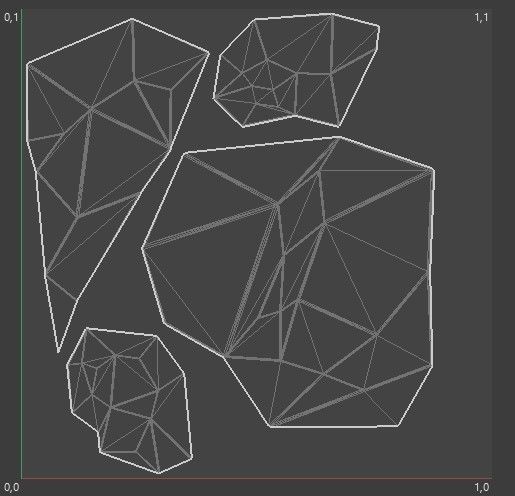Click the "0,0" UV origin label
Screen dimensions: 515x496
tap(12, 487)
